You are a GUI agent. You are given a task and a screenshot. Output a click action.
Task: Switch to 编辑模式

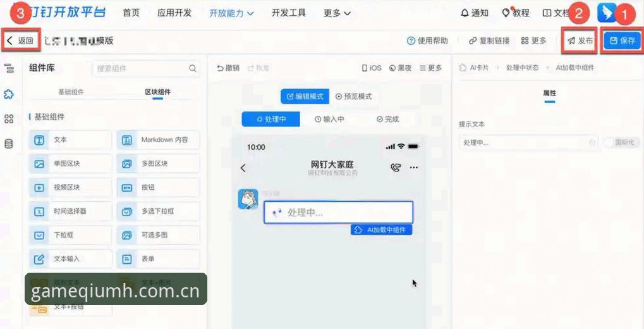(305, 96)
